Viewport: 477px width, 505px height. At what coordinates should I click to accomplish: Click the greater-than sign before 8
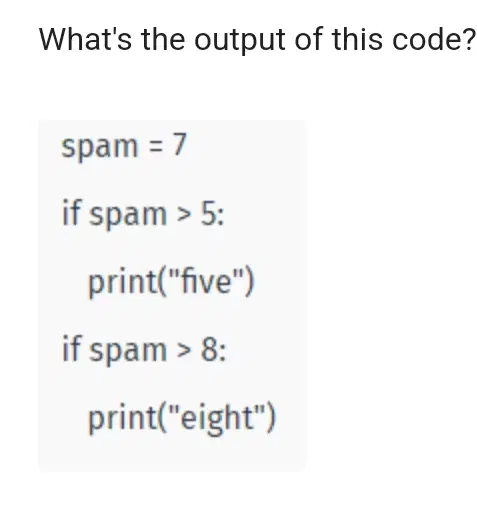[x=184, y=352]
